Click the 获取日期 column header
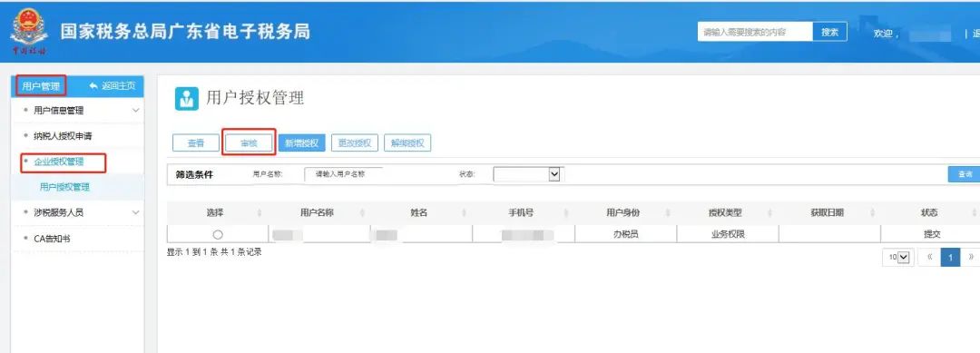The height and width of the screenshot is (353, 980). pyautogui.click(x=827, y=213)
